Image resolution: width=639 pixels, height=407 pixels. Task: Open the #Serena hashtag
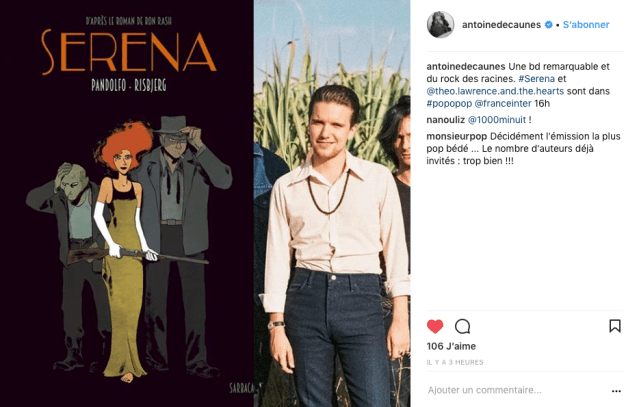pyautogui.click(x=536, y=79)
